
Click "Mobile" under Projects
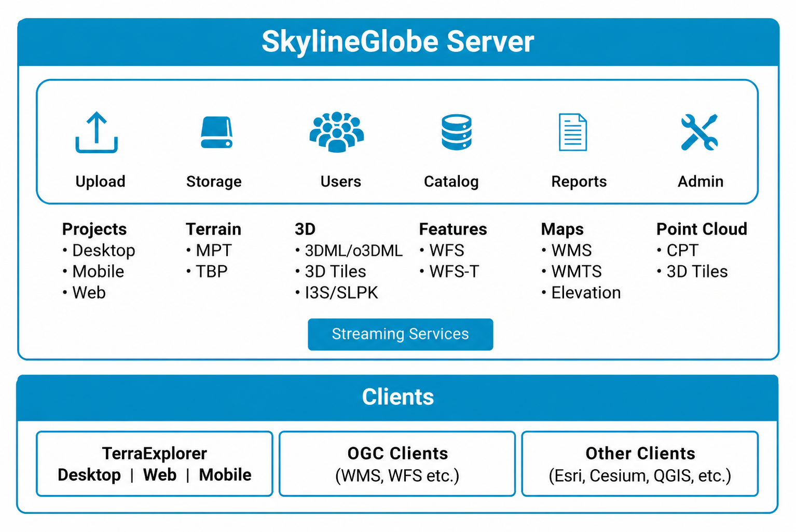point(99,271)
